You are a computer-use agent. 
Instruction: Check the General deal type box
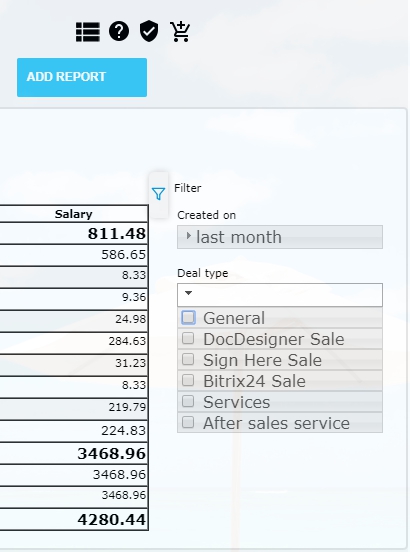click(x=188, y=318)
